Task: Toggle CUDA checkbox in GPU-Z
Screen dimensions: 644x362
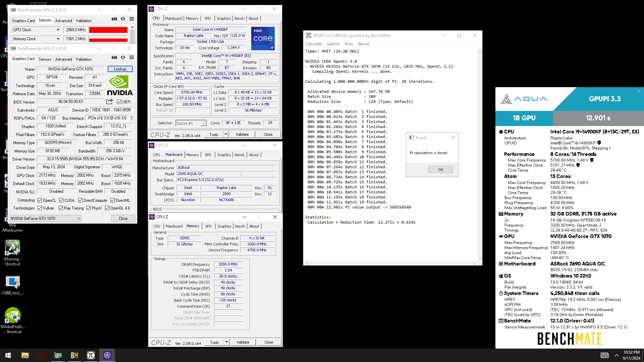Action: (x=61, y=200)
